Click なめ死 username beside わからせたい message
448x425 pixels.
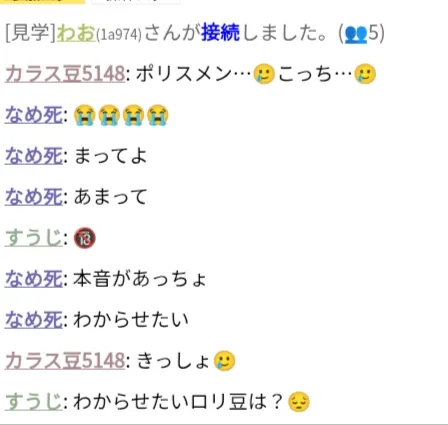coord(34,320)
